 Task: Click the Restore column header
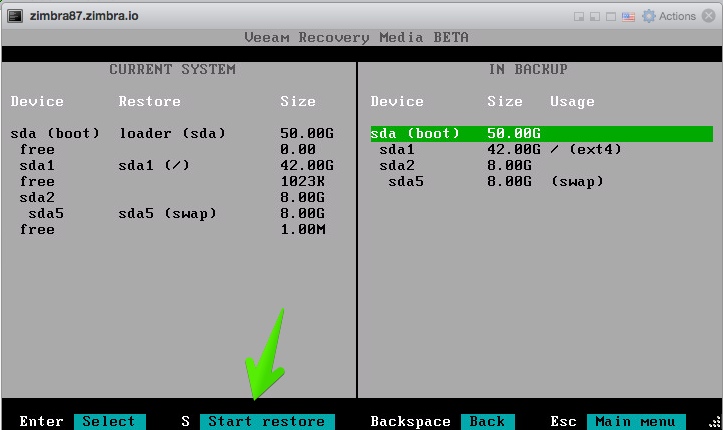pyautogui.click(x=149, y=101)
